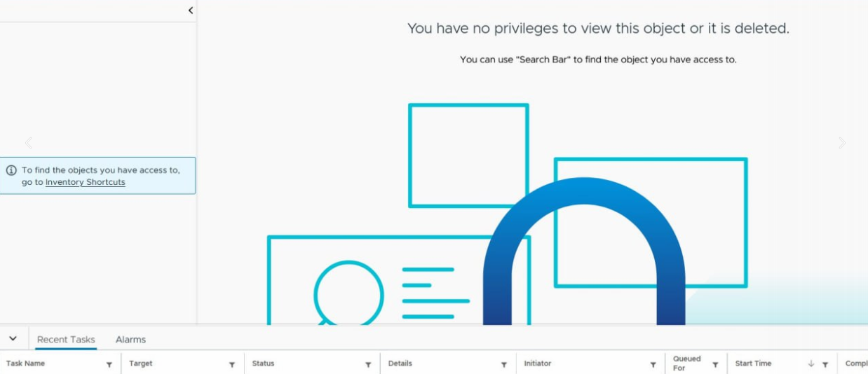Sort by Queued For column header
The width and height of the screenshot is (868, 374).
(x=687, y=363)
